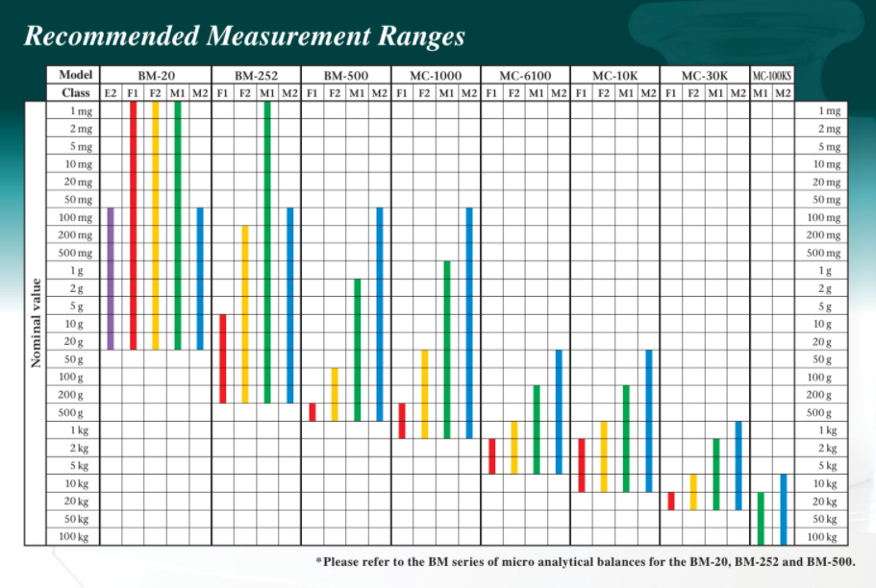The height and width of the screenshot is (588, 876).
Task: Click the BM-20 model header
Action: coord(156,75)
